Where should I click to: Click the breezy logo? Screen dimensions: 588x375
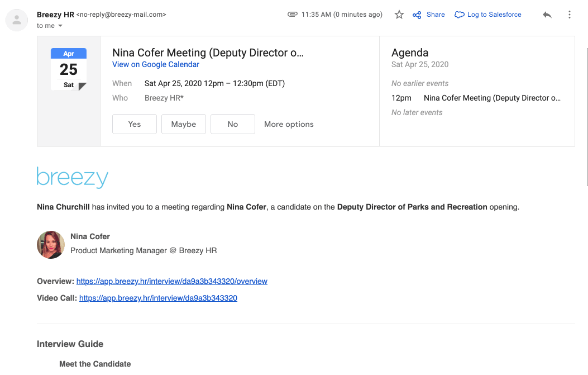tap(73, 177)
